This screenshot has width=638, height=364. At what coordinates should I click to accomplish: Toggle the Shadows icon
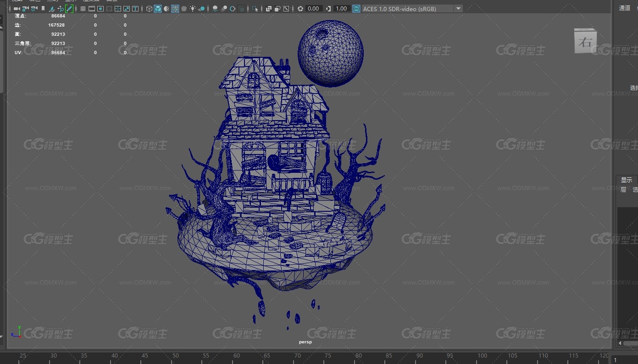(201, 9)
